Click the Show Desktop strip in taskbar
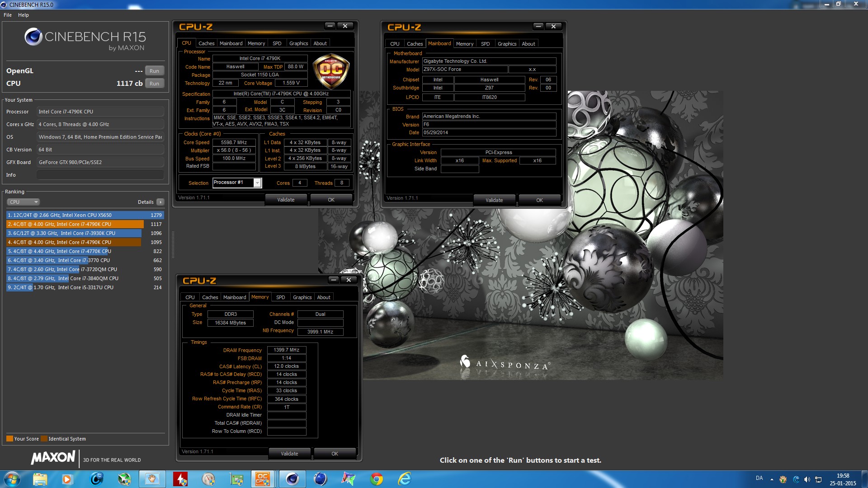868x488 pixels. (864, 479)
